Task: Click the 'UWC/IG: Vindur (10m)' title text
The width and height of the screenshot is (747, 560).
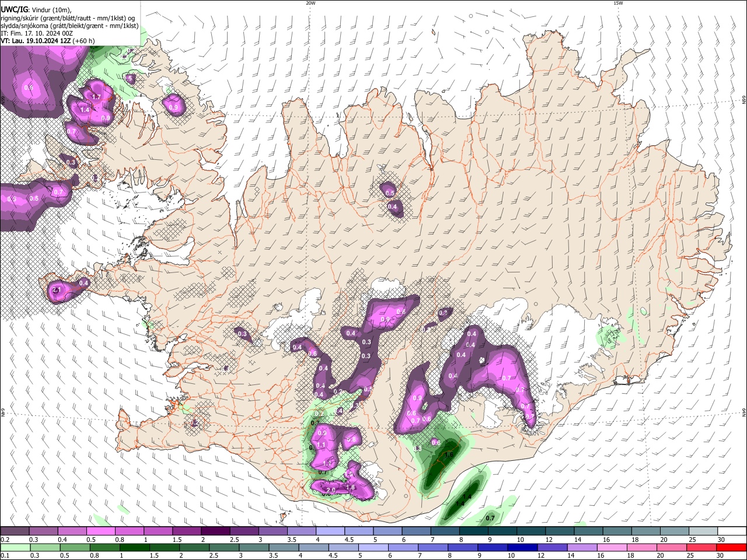Action: [36, 10]
